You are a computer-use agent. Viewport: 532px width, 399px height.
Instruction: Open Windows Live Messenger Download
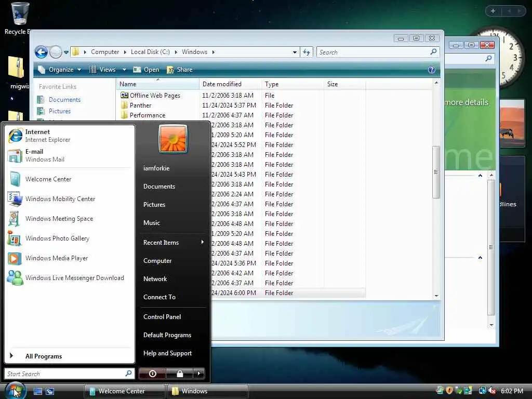[x=70, y=278]
